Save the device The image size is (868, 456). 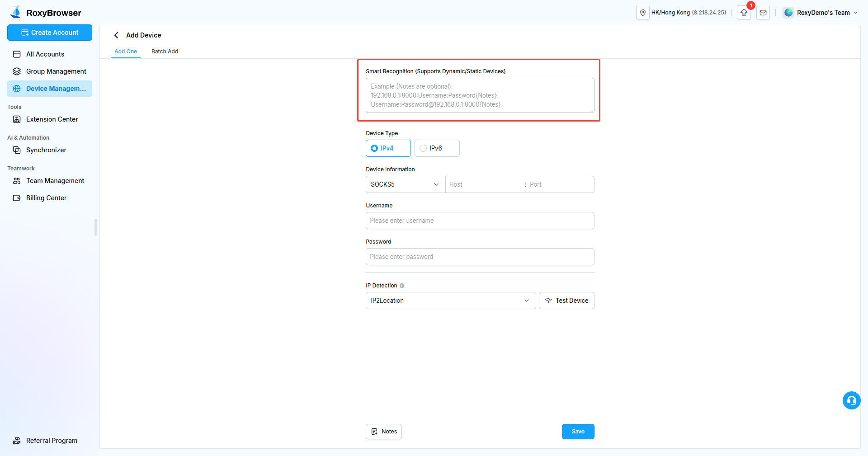click(578, 432)
